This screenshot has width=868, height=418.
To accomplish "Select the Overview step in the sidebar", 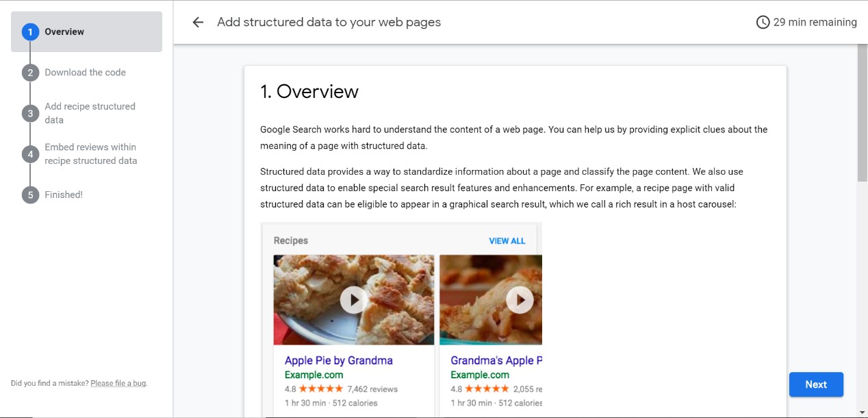I will tap(64, 32).
